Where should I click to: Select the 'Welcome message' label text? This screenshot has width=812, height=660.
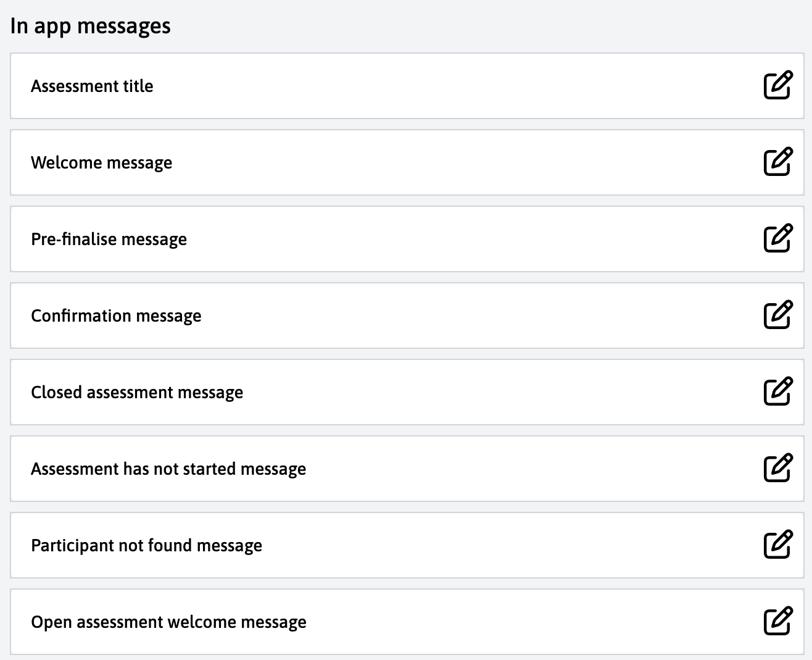[101, 163]
